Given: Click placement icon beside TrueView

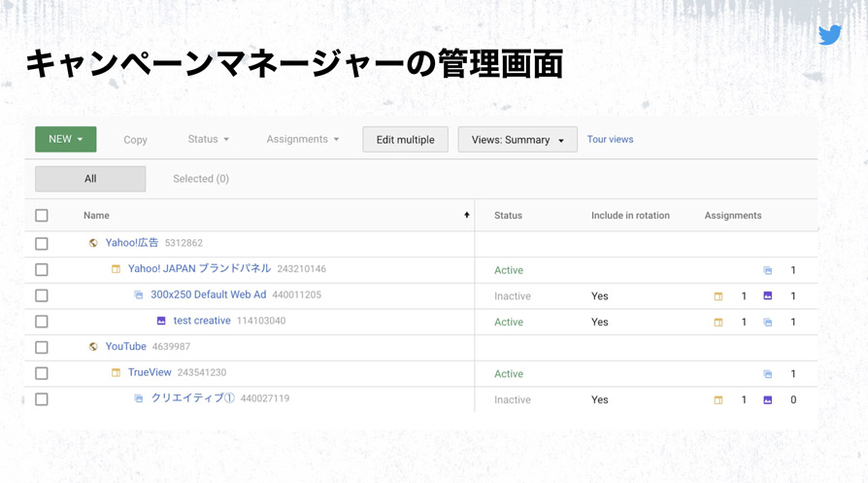Looking at the screenshot, I should coord(116,373).
